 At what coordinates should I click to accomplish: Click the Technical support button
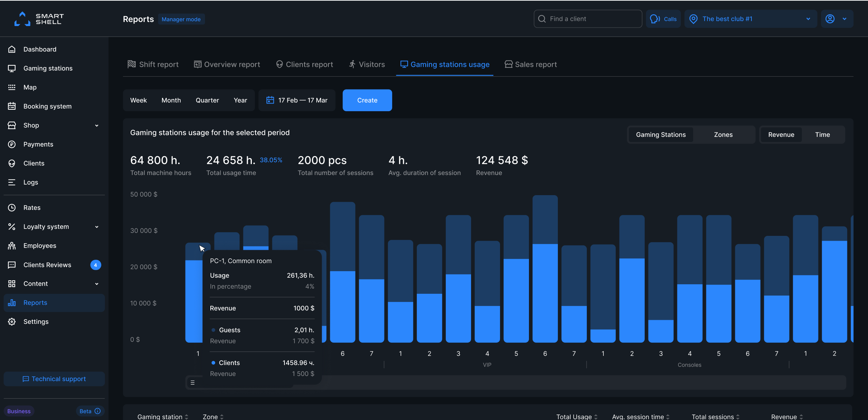click(x=54, y=379)
